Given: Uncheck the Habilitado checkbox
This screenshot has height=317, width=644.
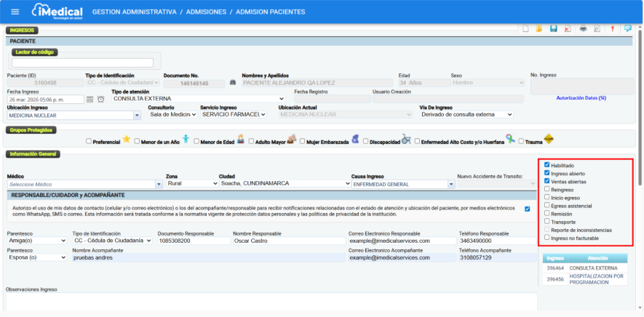Looking at the screenshot, I should 547,165.
